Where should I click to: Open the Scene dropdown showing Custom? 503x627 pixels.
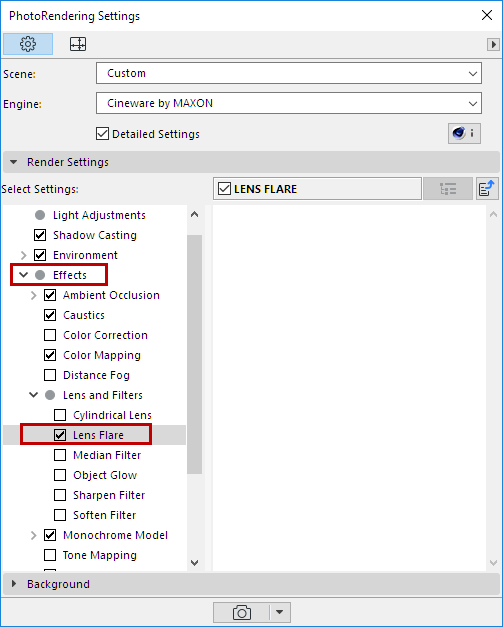click(289, 73)
